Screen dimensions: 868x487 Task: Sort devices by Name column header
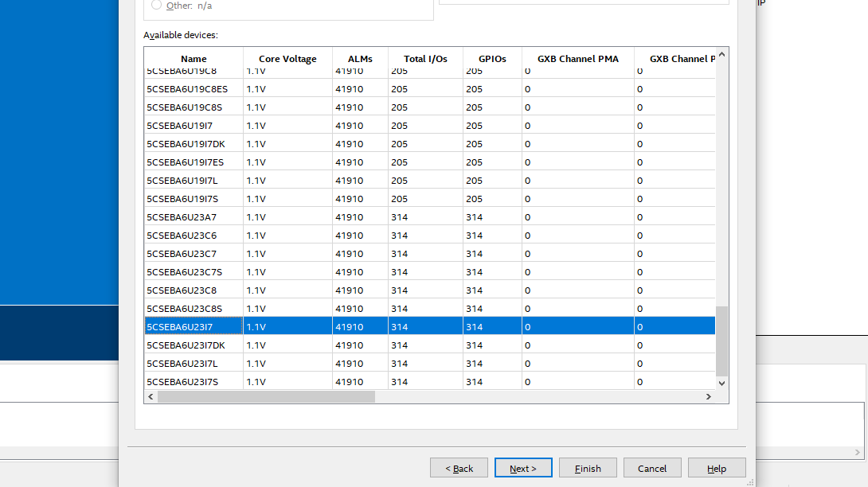click(x=194, y=59)
